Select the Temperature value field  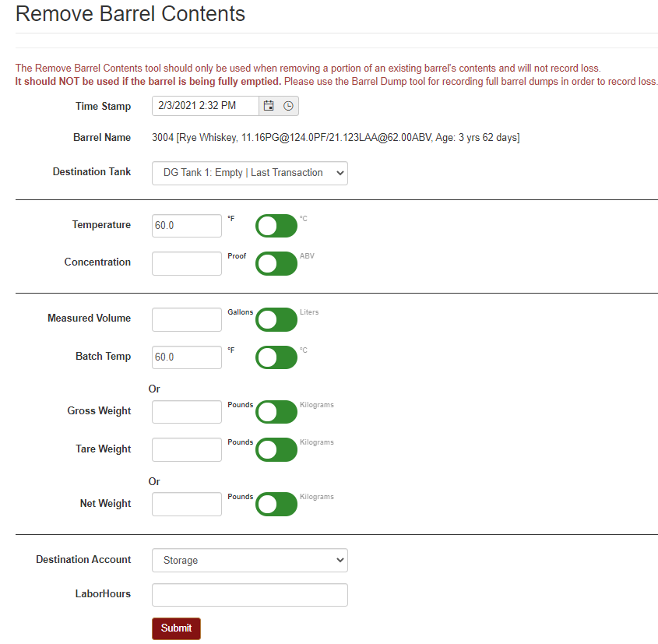coord(186,226)
